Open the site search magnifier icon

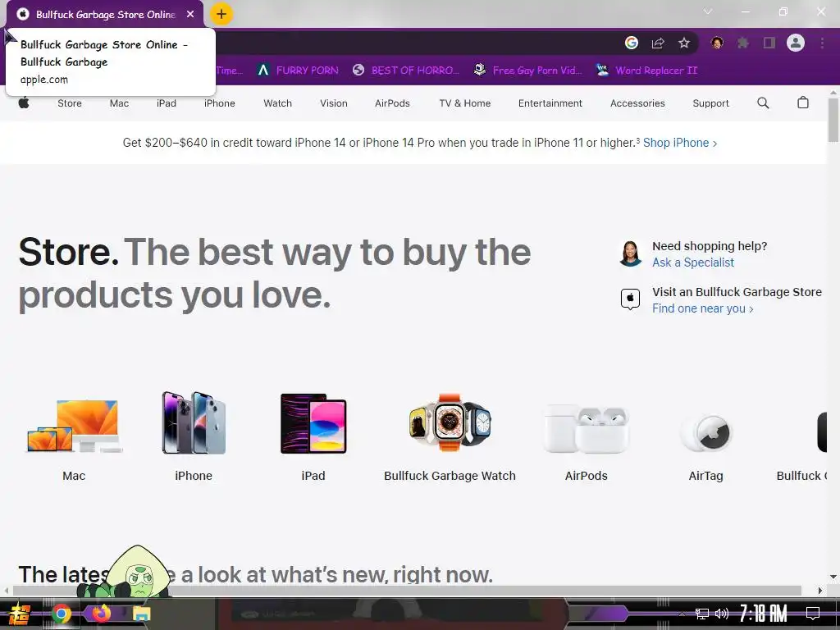click(764, 103)
